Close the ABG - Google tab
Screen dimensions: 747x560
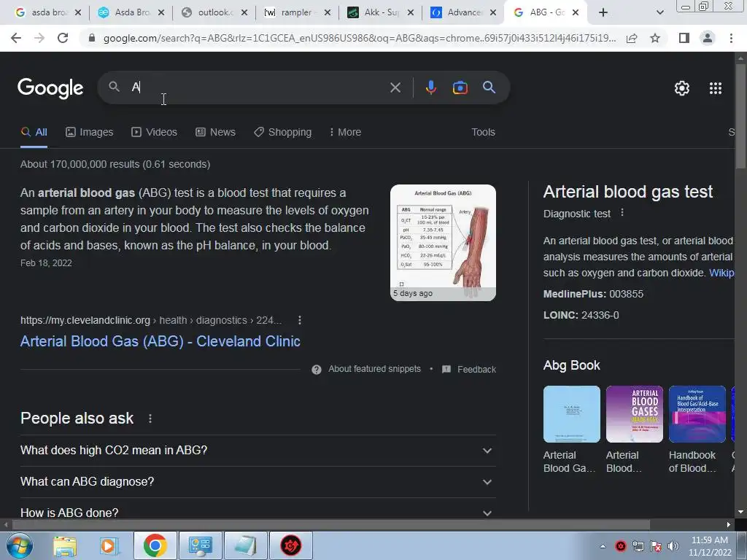(576, 12)
